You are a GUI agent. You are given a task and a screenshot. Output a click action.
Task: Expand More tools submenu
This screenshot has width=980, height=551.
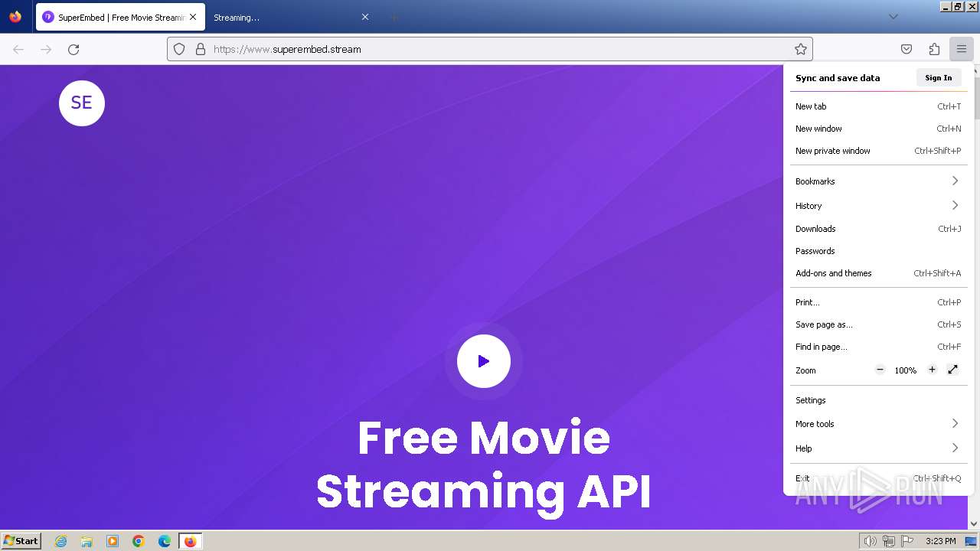coord(878,424)
